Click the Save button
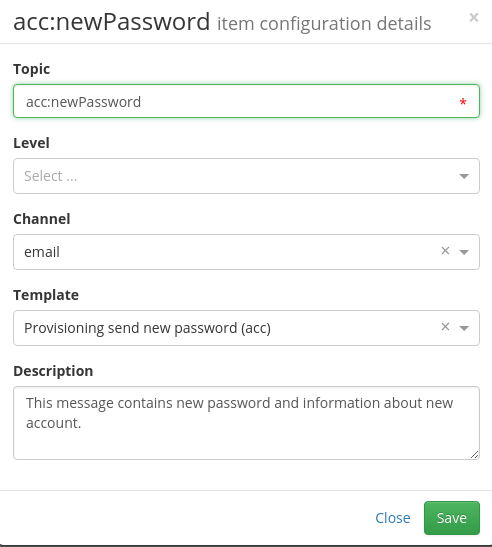 (452, 518)
